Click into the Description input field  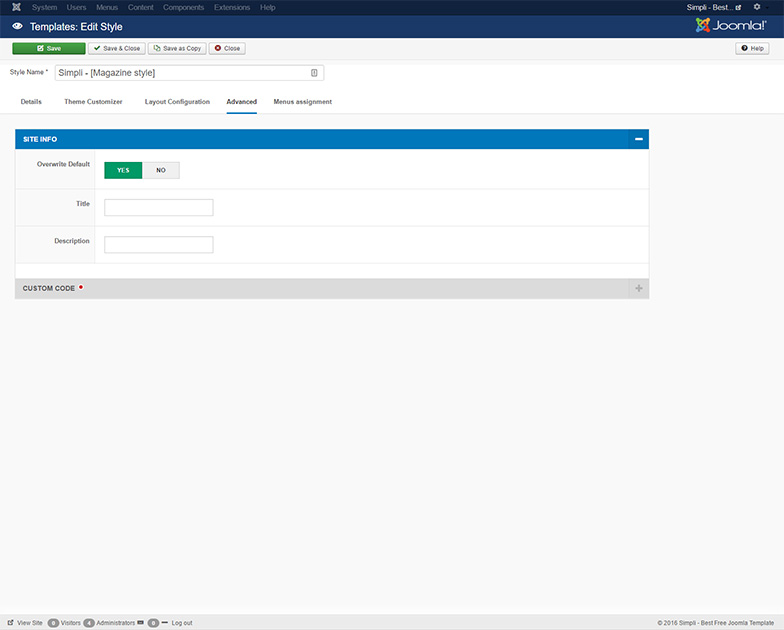pyautogui.click(x=159, y=245)
